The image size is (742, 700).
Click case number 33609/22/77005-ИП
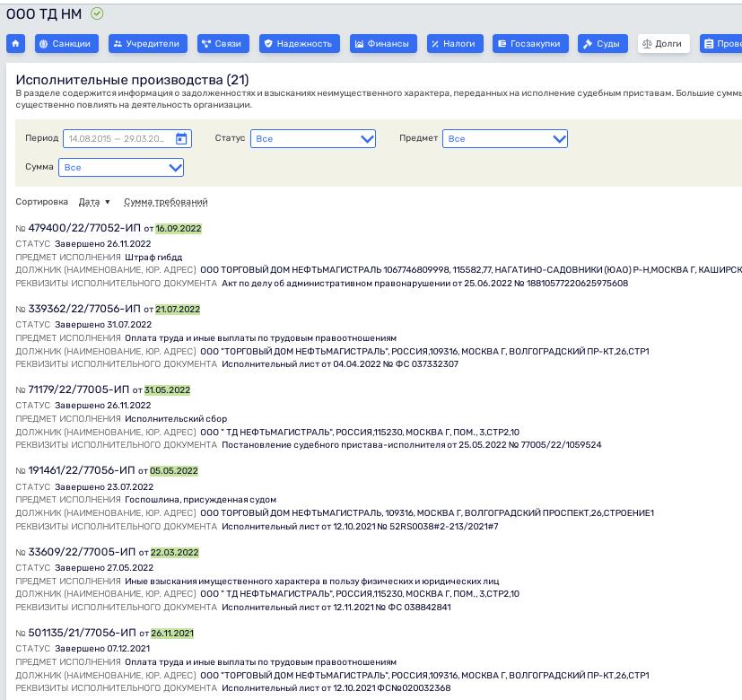[x=82, y=552]
